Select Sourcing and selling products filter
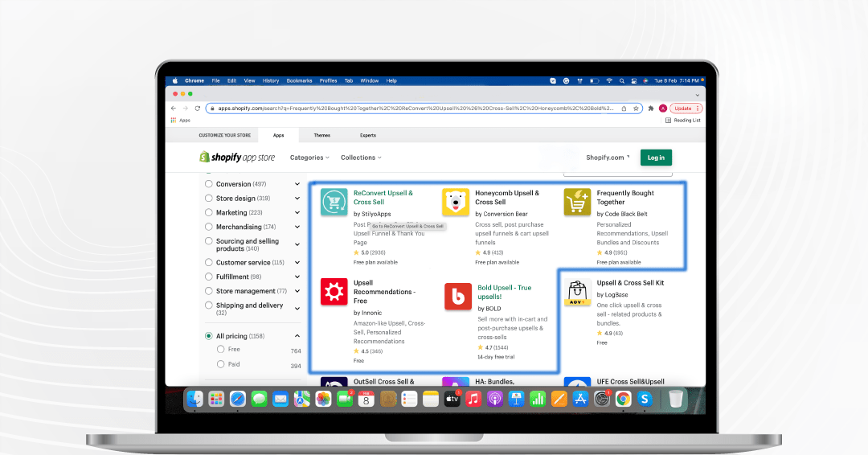 tap(209, 241)
